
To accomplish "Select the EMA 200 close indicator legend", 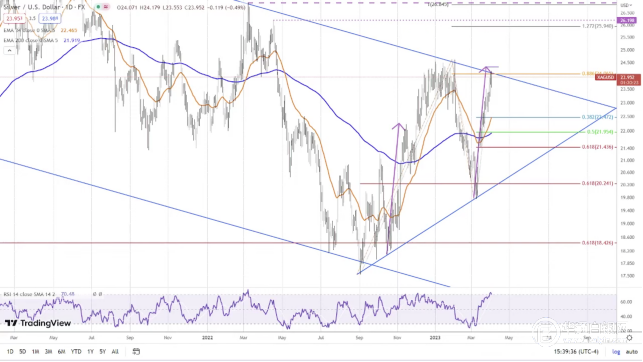I will click(x=31, y=41).
